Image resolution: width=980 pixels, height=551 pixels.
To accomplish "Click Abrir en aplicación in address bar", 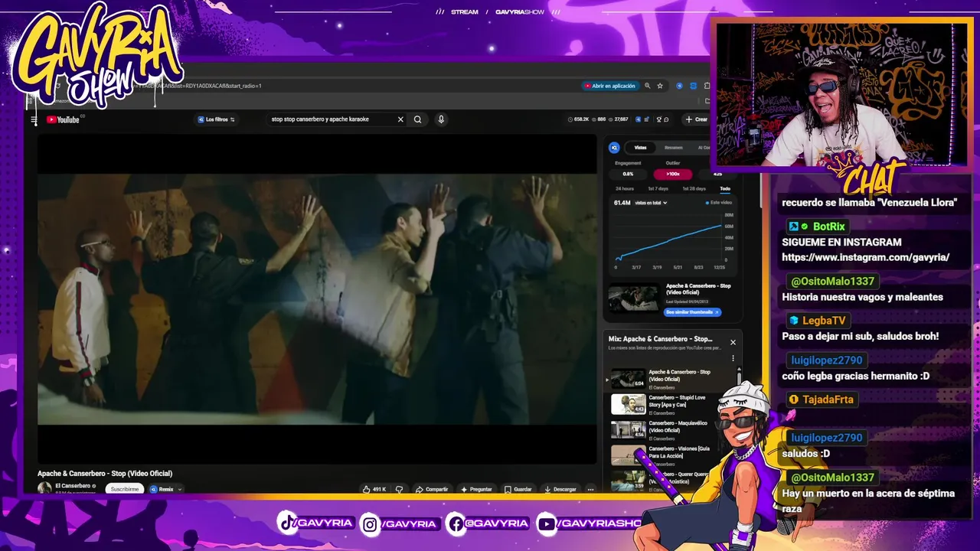I will [610, 86].
